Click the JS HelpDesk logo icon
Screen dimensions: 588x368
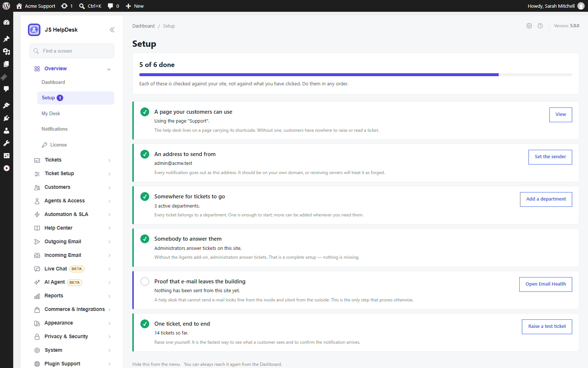click(x=34, y=30)
